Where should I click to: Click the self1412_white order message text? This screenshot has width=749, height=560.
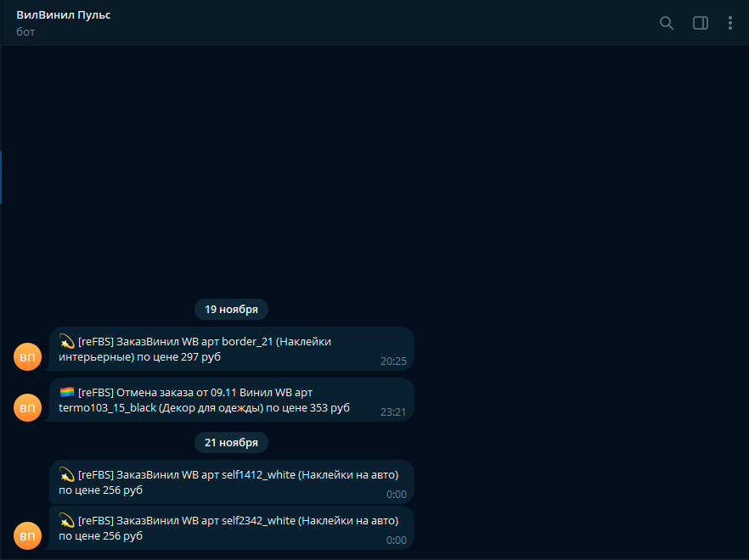(229, 482)
